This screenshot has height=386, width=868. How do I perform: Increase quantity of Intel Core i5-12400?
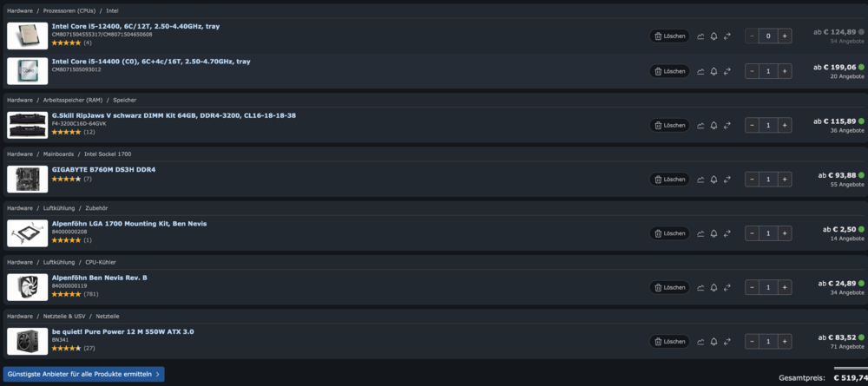[785, 36]
